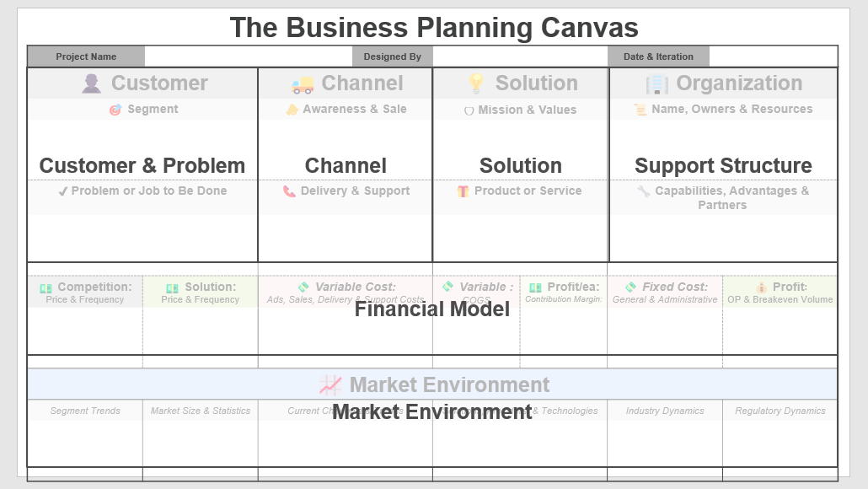Viewport: 868px width, 489px height.
Task: Click the Market Size & Statistics cell
Action: click(x=201, y=433)
